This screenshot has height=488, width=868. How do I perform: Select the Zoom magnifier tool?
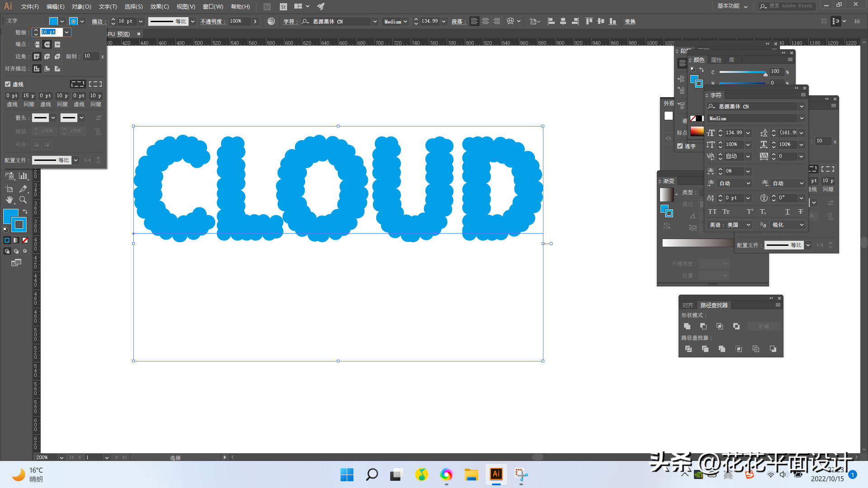click(23, 200)
